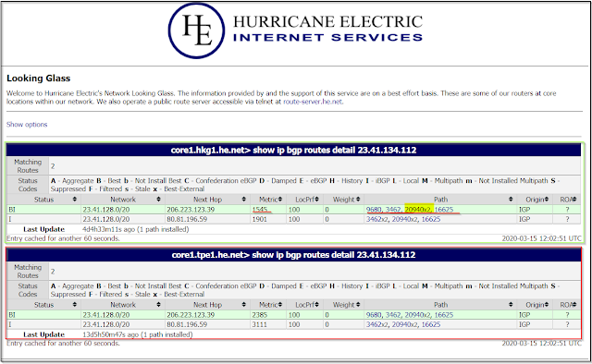The height and width of the screenshot is (364, 592).
Task: Sort tpe1 table by Origin column
Action: click(x=536, y=304)
